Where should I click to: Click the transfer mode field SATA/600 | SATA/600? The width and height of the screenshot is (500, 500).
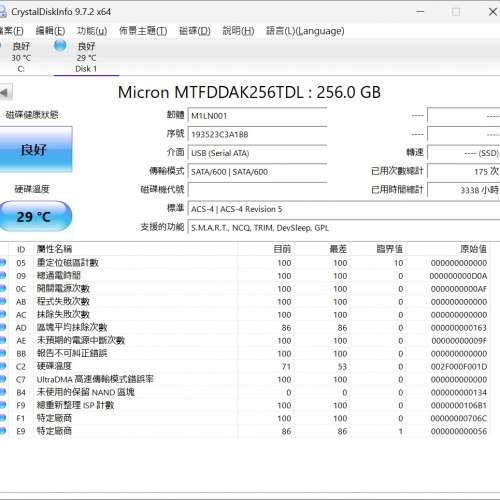(257, 172)
